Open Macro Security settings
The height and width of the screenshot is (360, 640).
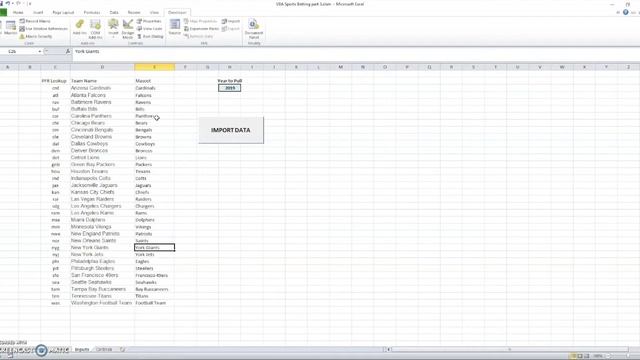[x=36, y=36]
